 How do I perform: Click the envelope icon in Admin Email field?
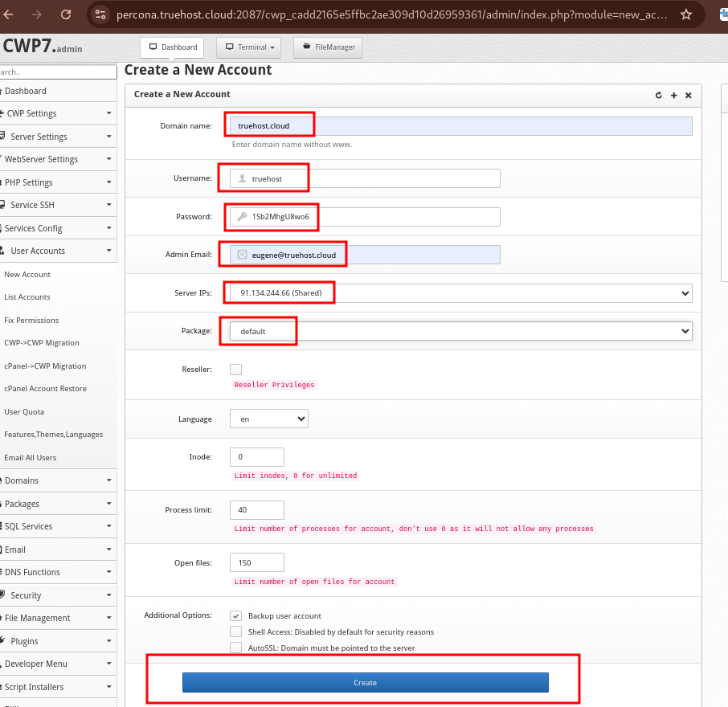242,255
